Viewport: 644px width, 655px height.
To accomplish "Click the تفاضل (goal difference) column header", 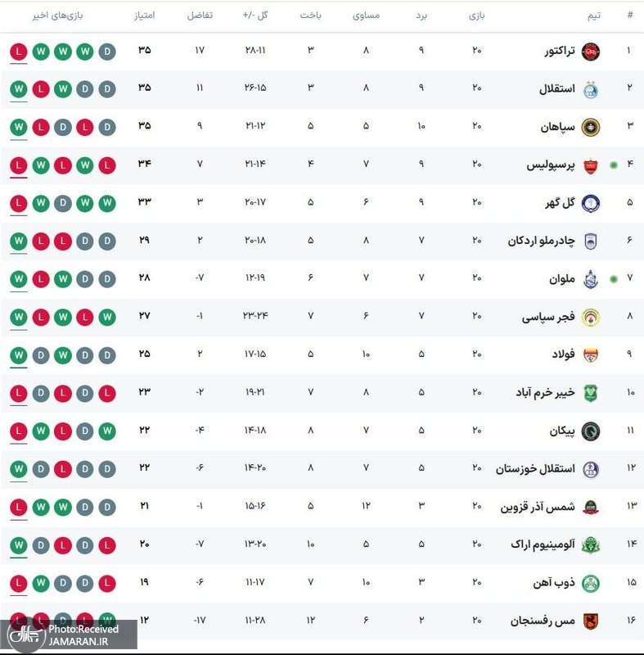I will (x=200, y=16).
